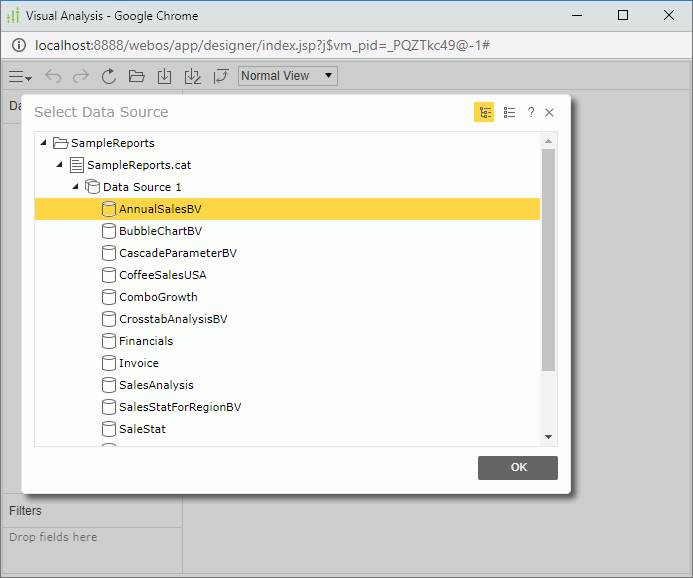
Task: Click the Refresh toolbar icon
Action: tap(109, 76)
